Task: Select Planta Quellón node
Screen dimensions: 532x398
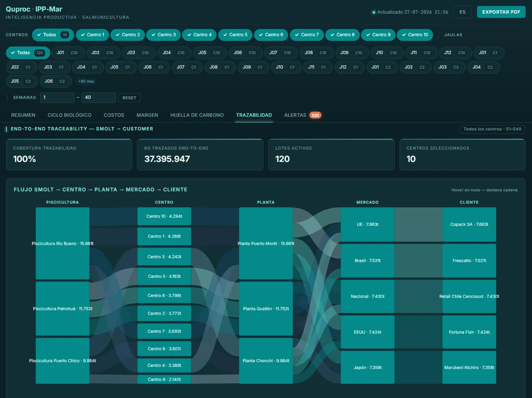Action: (266, 309)
